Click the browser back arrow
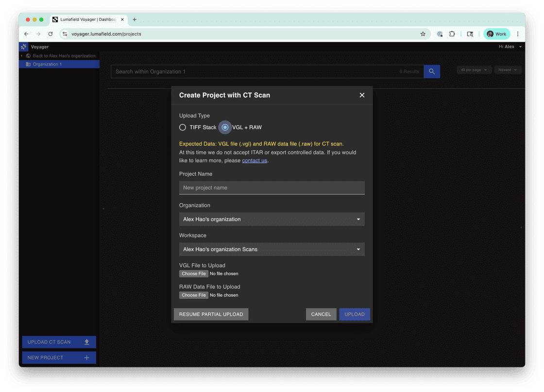This screenshot has height=392, width=544. pyautogui.click(x=27, y=34)
